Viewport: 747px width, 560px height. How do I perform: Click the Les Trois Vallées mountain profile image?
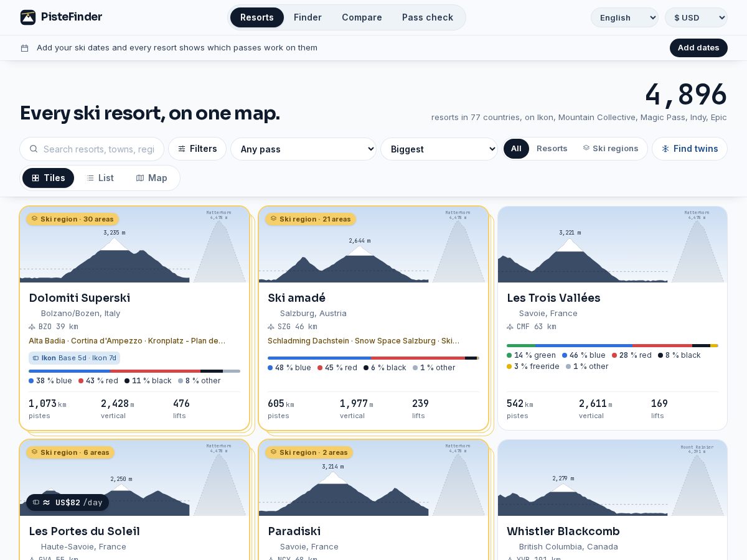tap(613, 245)
